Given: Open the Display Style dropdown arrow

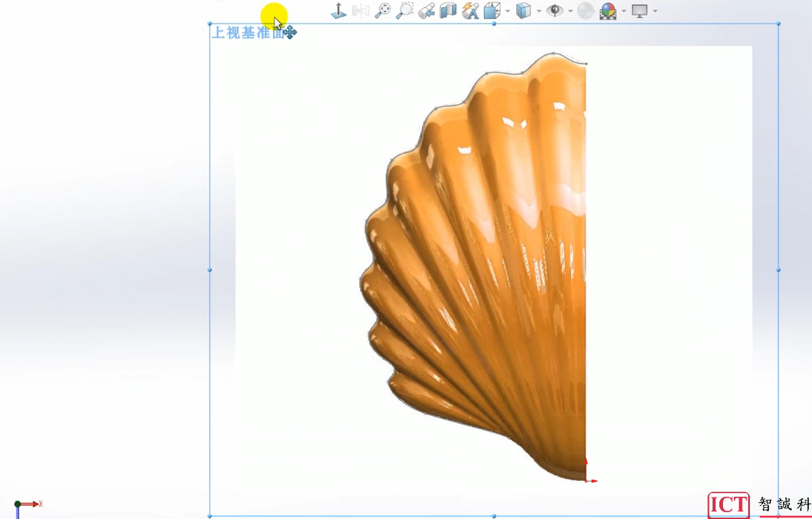Looking at the screenshot, I should 539,11.
